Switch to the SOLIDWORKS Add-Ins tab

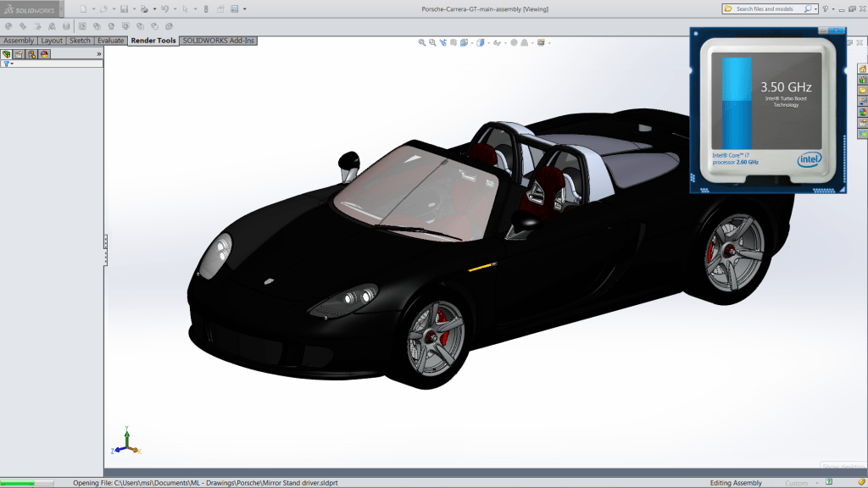tap(218, 41)
